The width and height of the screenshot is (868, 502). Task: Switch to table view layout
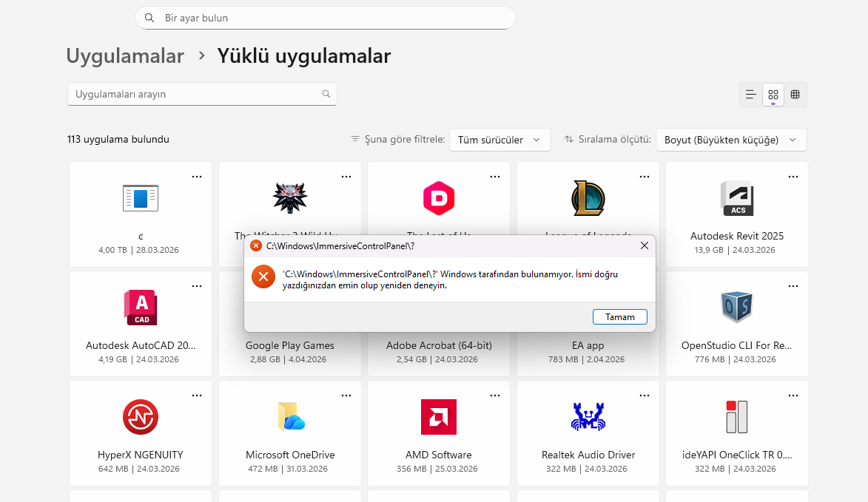point(795,95)
